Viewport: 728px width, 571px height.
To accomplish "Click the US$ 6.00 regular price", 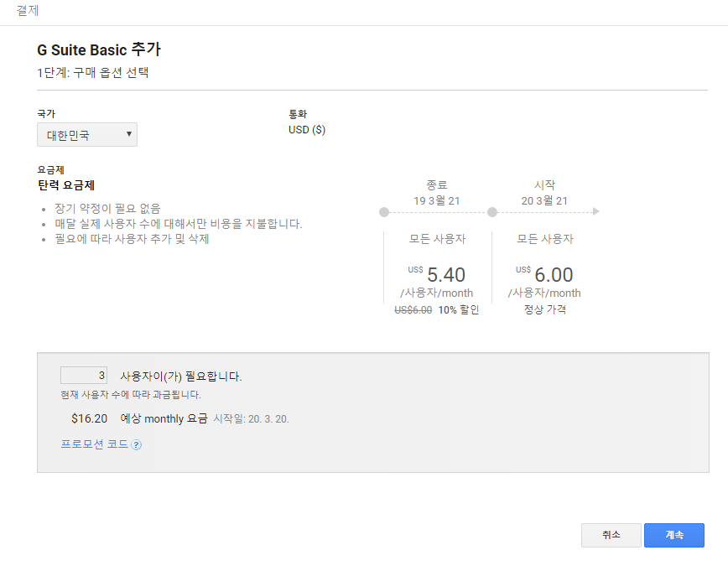I will click(x=544, y=274).
